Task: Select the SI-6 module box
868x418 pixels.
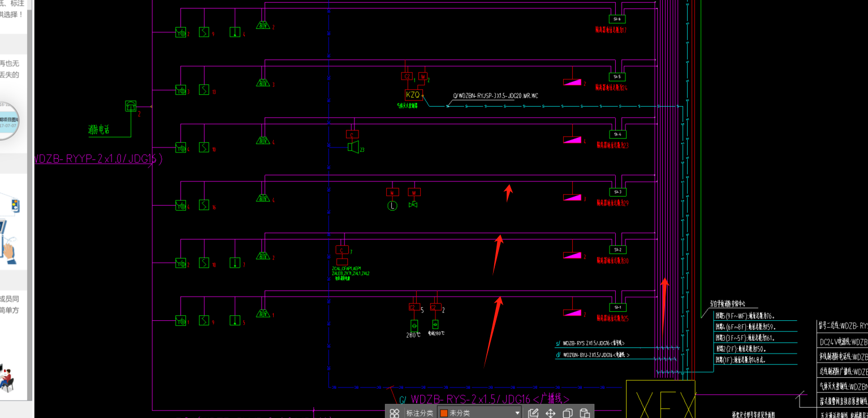Action: point(617,19)
